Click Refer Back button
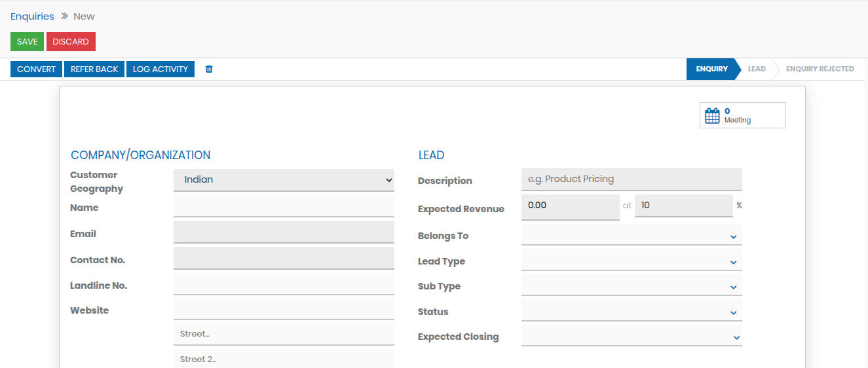 point(94,69)
